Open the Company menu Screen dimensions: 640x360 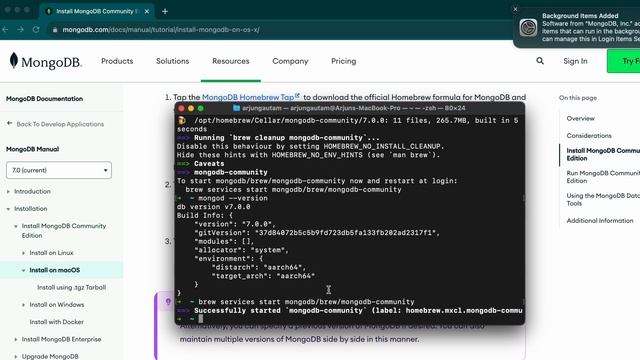click(290, 61)
